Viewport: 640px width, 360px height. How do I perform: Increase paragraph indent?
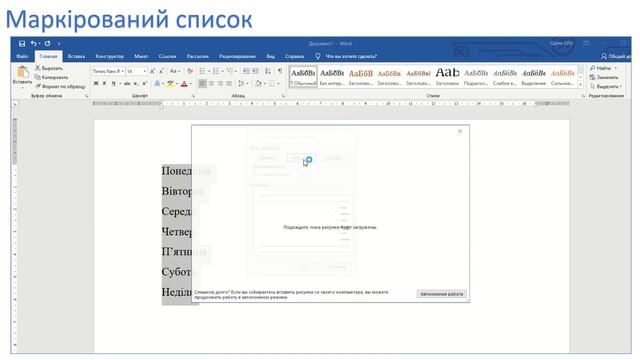[x=255, y=71]
